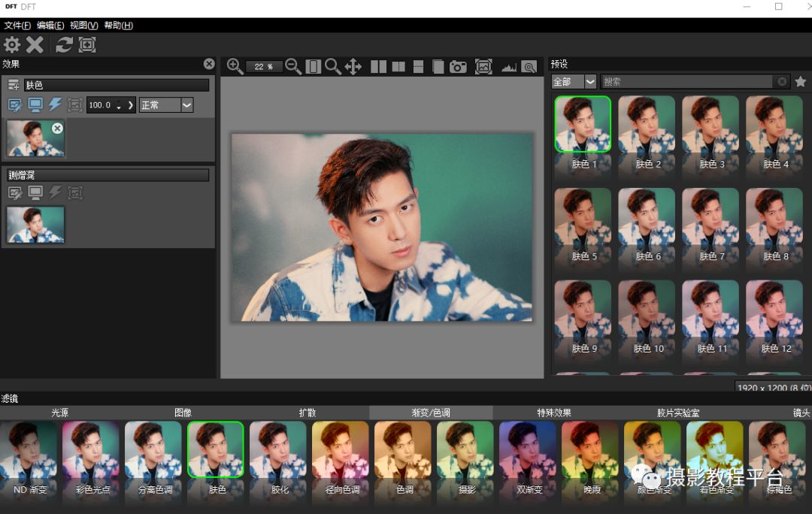This screenshot has width=812, height=514.
Task: Click the 肤色 layer name field
Action: pyautogui.click(x=117, y=85)
